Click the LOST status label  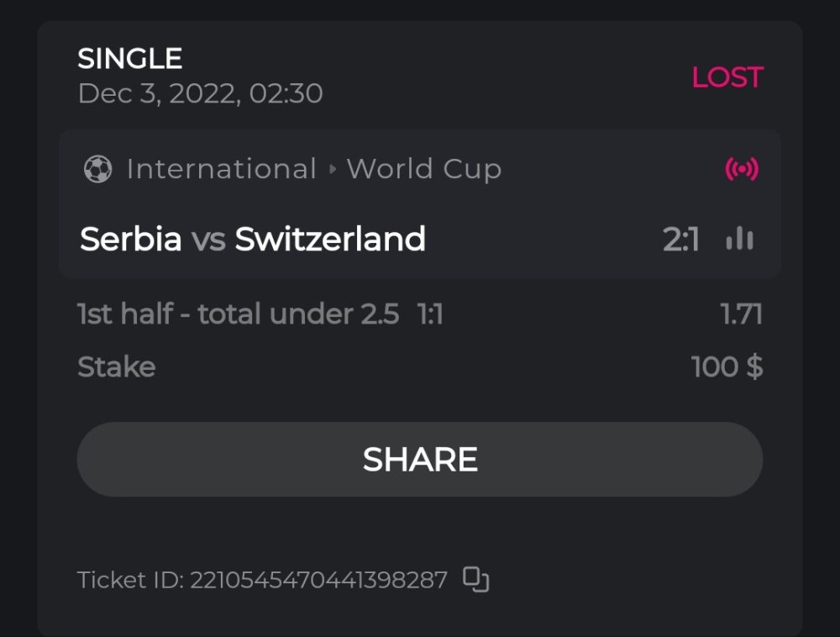pyautogui.click(x=727, y=77)
